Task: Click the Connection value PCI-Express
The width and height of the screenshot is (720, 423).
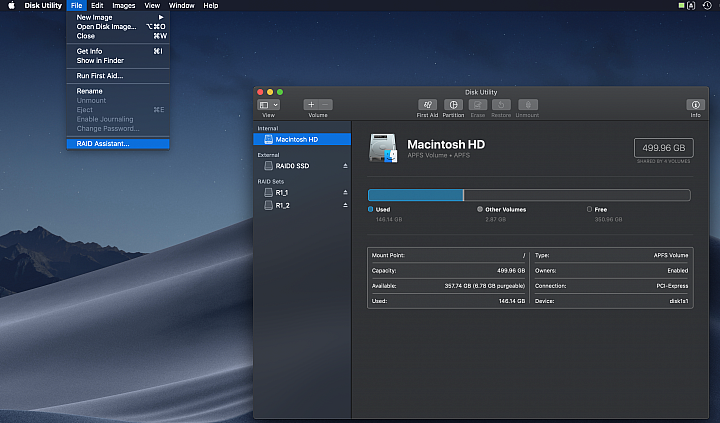Action: [x=672, y=286]
